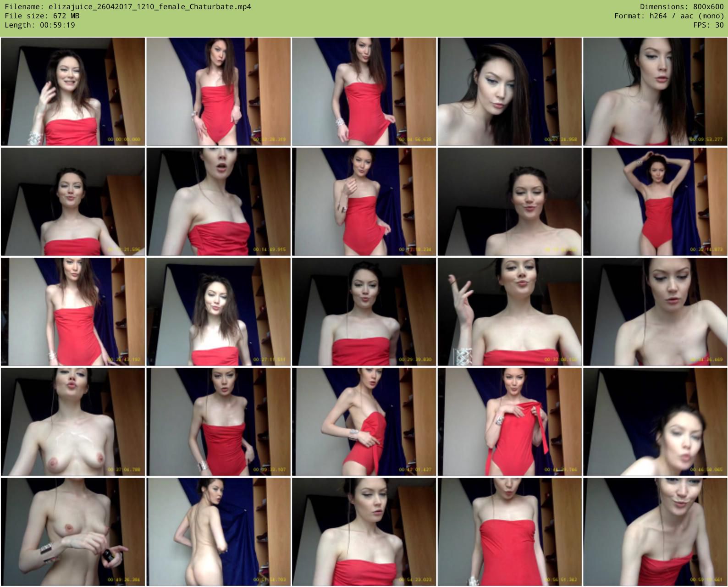Open the arms-raised frame at 00:22:14.872
Screen dimensions: 728x587
coord(655,202)
